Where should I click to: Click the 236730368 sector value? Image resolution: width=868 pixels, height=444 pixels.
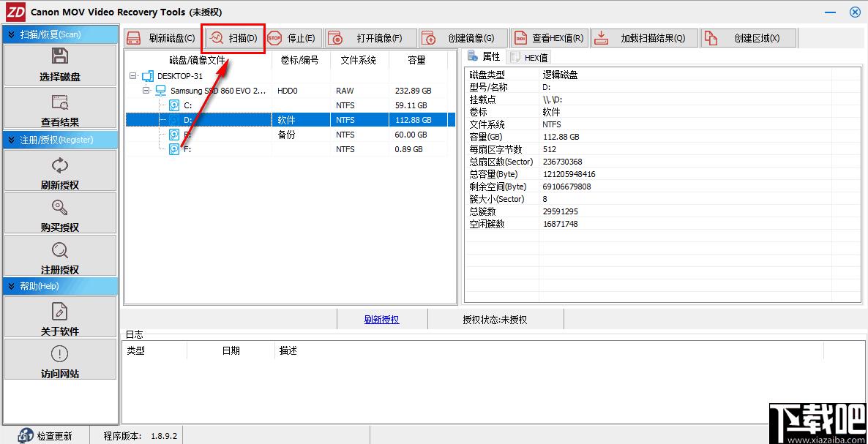tap(563, 162)
